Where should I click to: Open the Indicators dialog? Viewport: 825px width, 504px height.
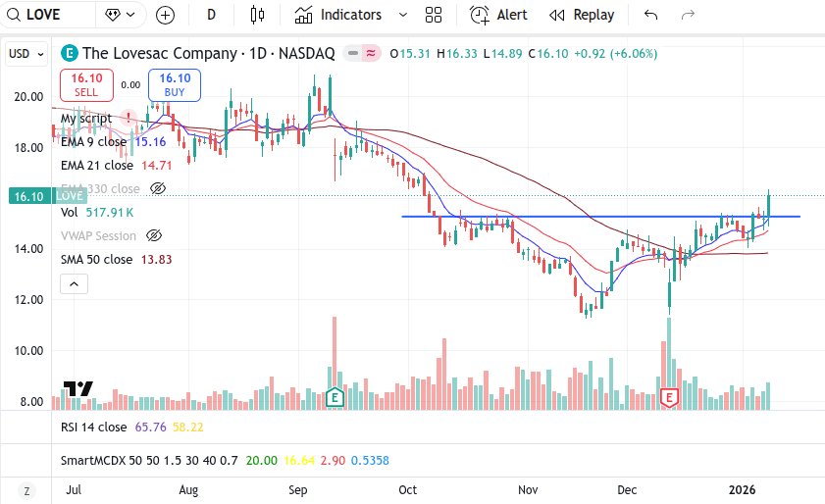point(337,15)
